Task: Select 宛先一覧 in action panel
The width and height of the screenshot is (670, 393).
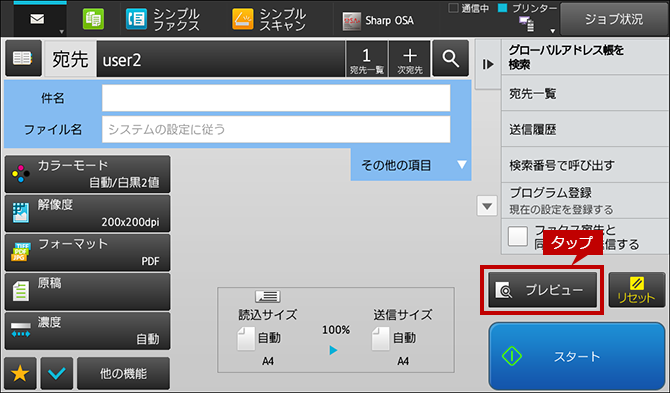Action: (x=585, y=94)
